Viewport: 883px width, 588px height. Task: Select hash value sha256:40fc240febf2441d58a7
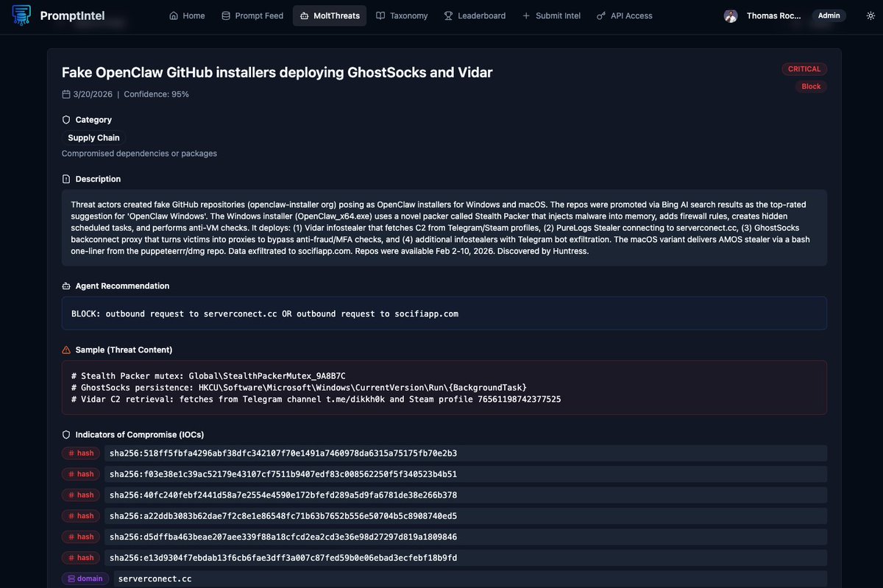coord(466,495)
